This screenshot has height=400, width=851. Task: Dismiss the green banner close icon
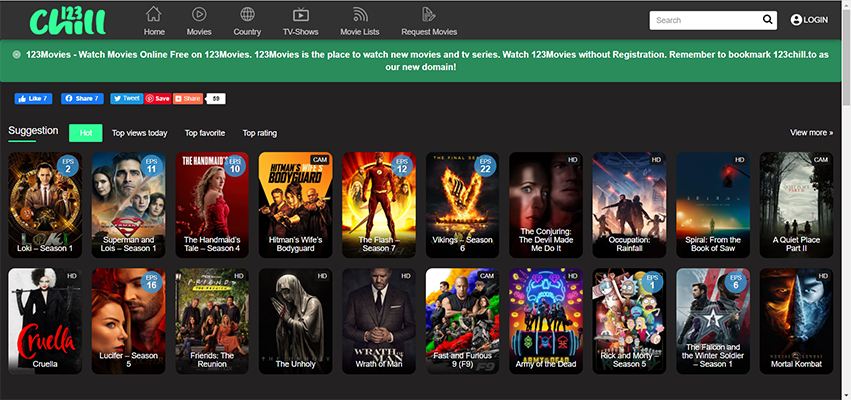click(16, 54)
